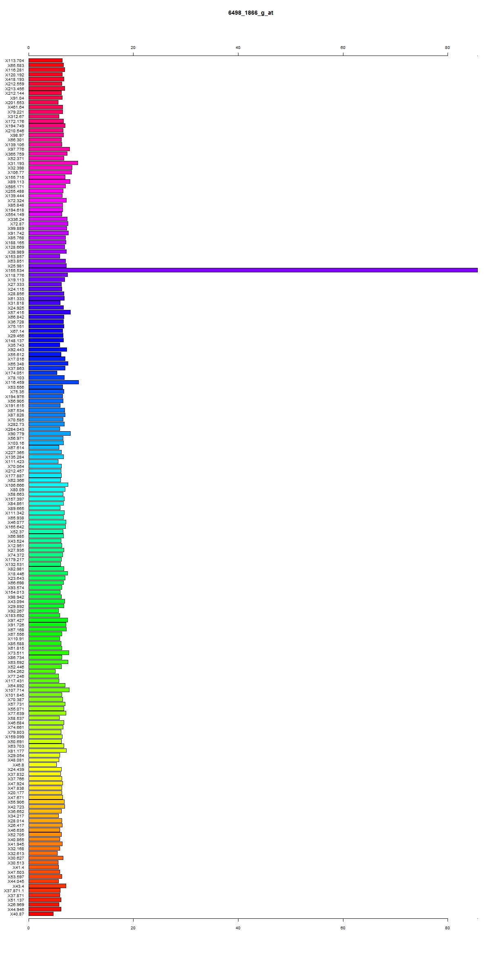The width and height of the screenshot is (490, 980).
Task: Click the orange-red bar for X43.4
Action: pyautogui.click(x=47, y=886)
